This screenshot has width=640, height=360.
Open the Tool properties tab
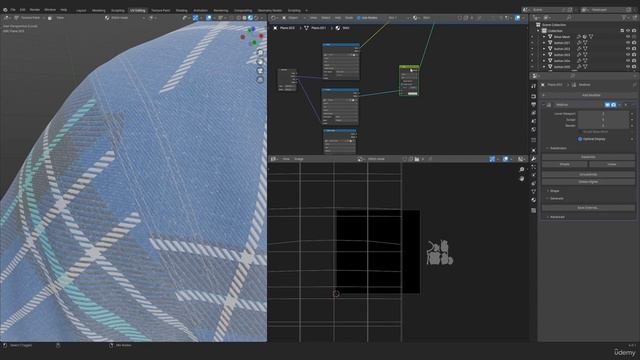(x=533, y=86)
